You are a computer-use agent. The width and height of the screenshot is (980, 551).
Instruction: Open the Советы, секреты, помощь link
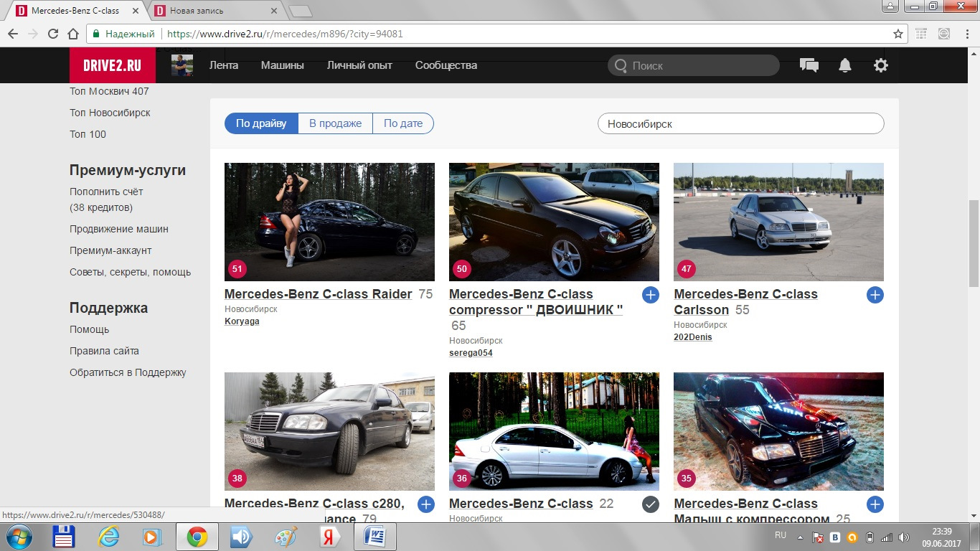131,272
